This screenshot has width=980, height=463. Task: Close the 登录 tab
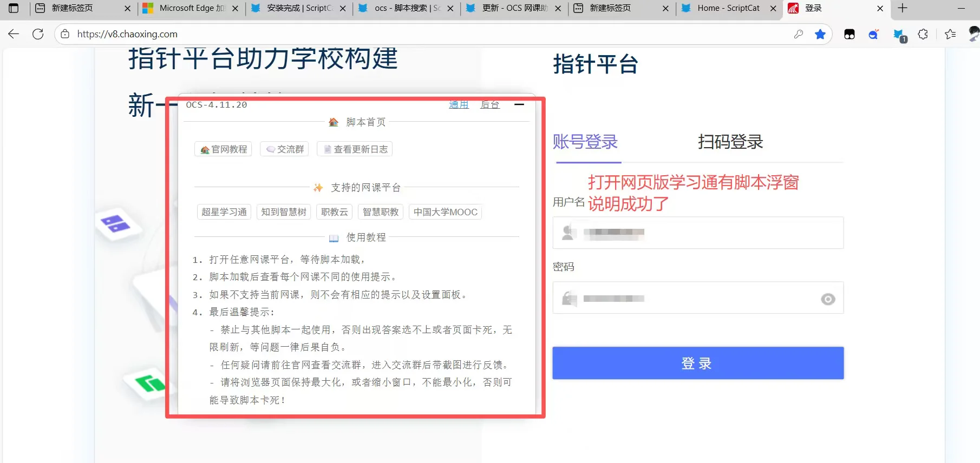[x=880, y=8]
